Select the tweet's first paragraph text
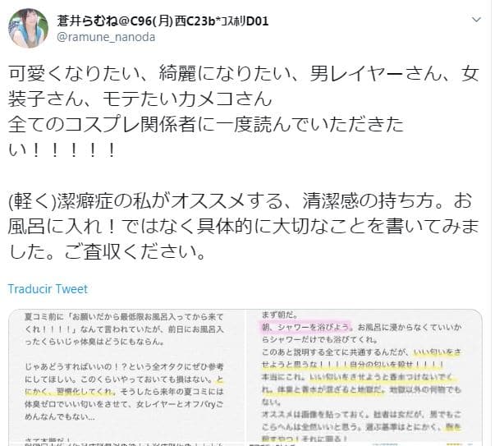The height and width of the screenshot is (446, 504). pyautogui.click(x=244, y=112)
